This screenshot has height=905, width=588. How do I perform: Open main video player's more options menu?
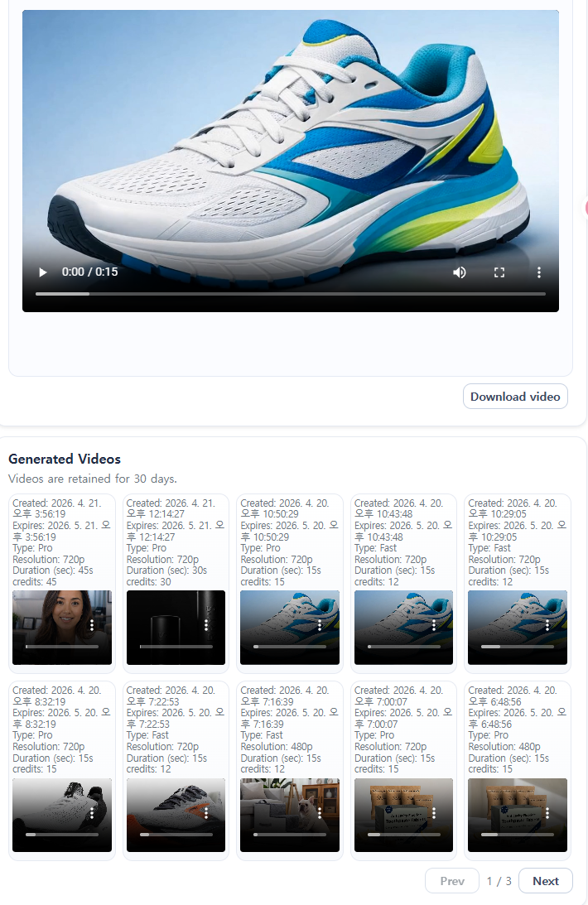[x=539, y=272]
